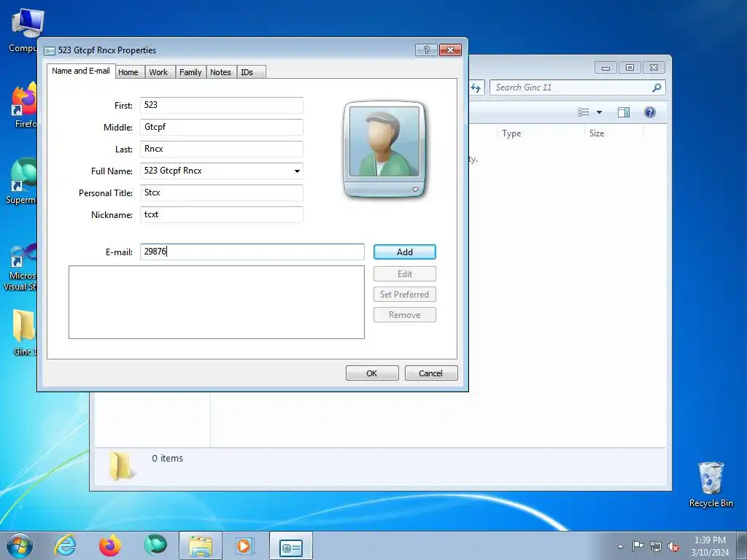Click the Last name field containing Rncx
The height and width of the screenshot is (560, 747).
tap(222, 149)
